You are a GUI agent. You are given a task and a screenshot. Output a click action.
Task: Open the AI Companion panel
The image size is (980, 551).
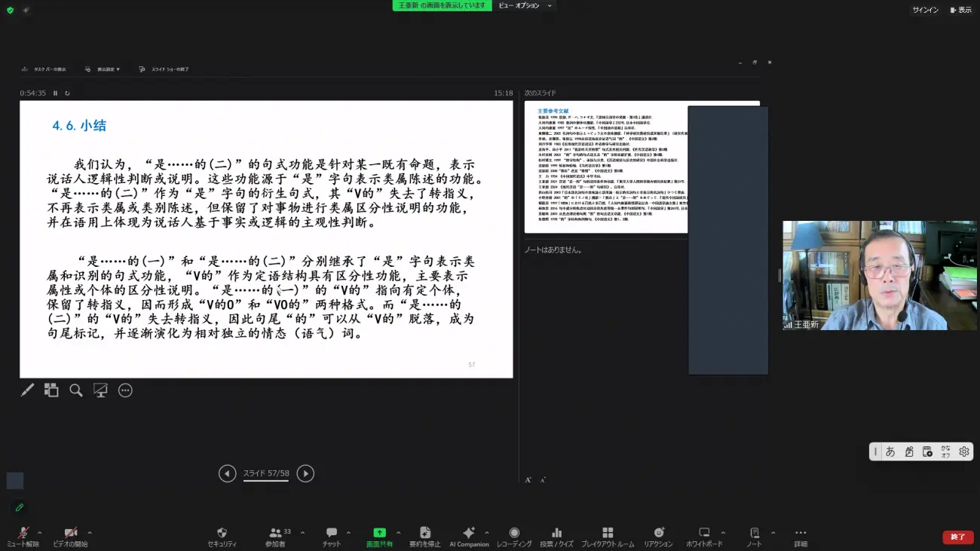tap(469, 536)
